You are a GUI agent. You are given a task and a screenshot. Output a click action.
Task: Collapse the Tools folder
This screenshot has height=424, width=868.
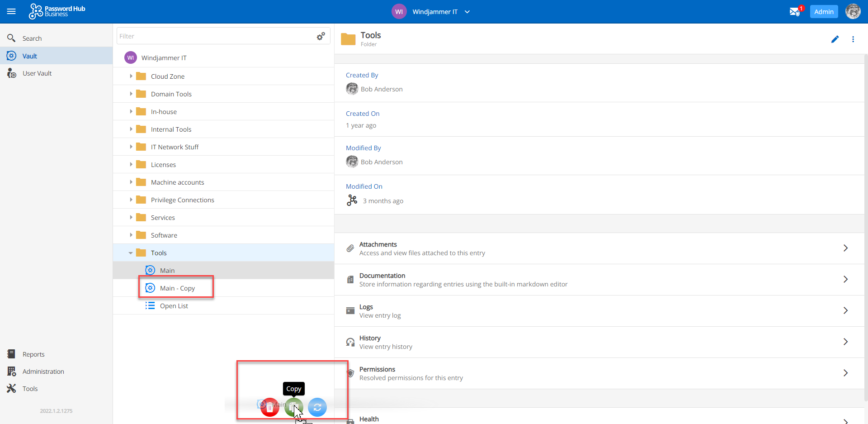(131, 253)
